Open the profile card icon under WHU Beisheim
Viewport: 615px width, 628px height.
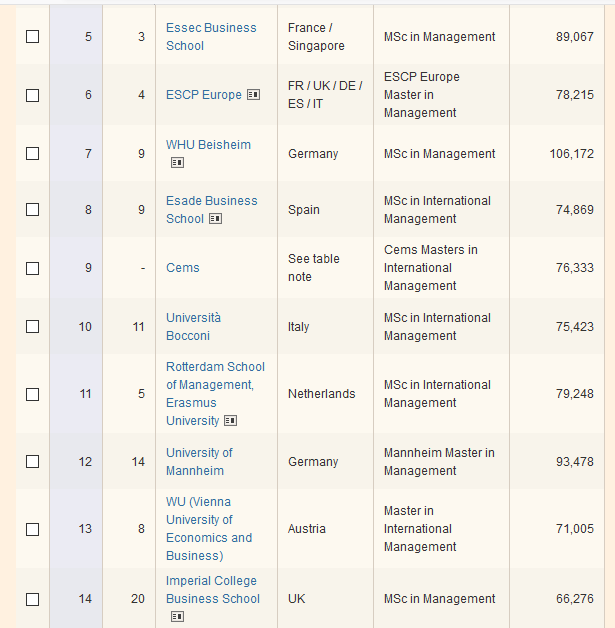point(177,163)
